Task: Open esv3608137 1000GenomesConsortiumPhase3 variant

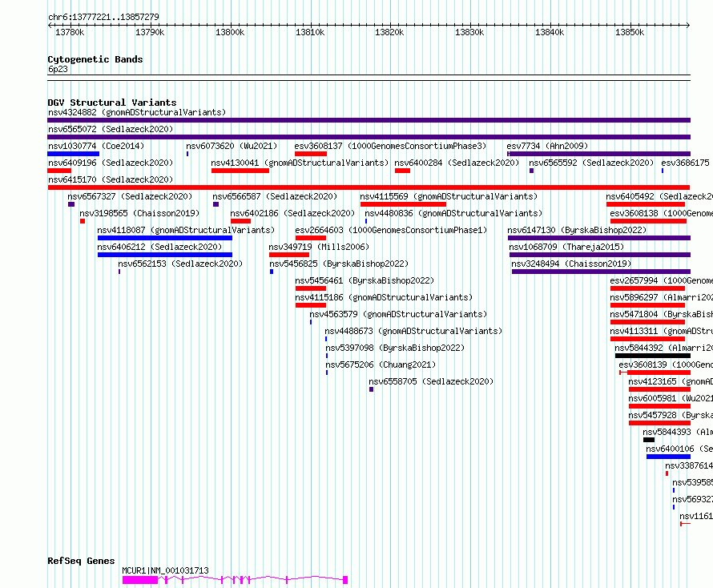Action: pyautogui.click(x=390, y=146)
